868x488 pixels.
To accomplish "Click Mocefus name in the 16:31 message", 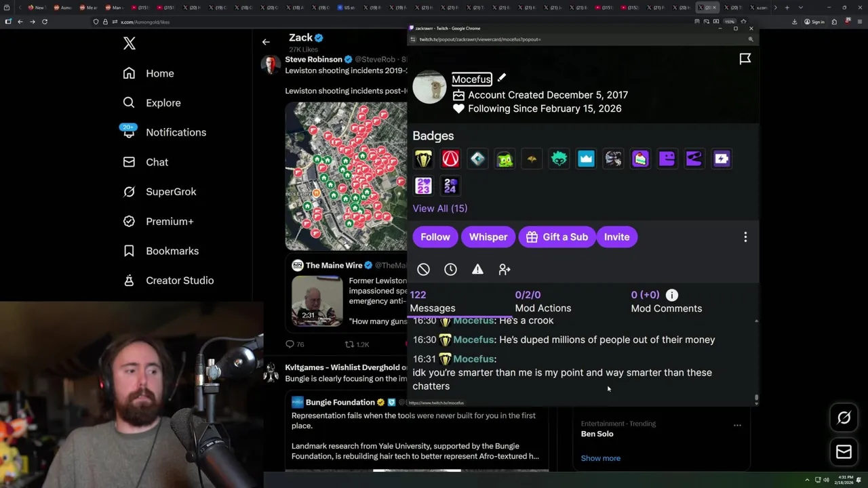I will [x=473, y=359].
